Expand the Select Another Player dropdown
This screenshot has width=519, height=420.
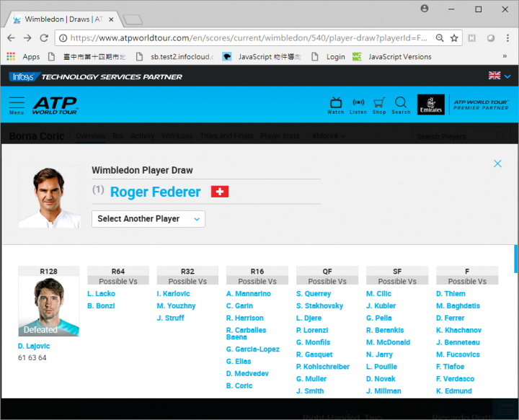point(148,219)
